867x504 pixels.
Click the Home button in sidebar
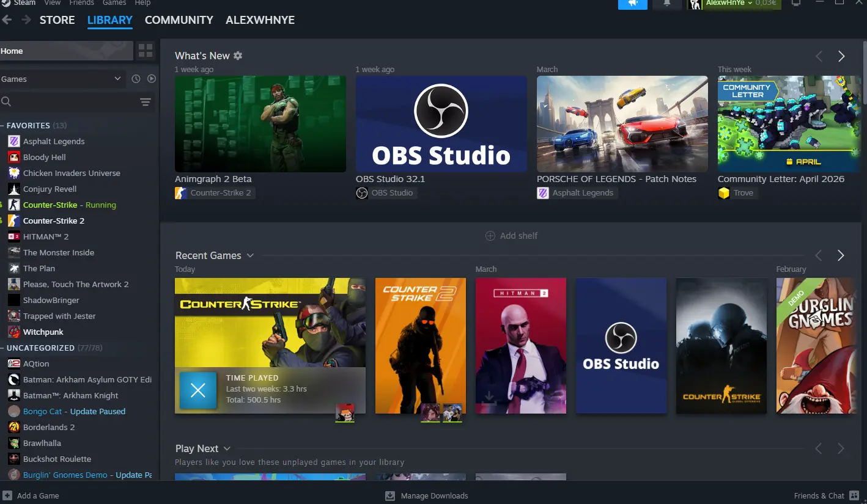coord(67,51)
